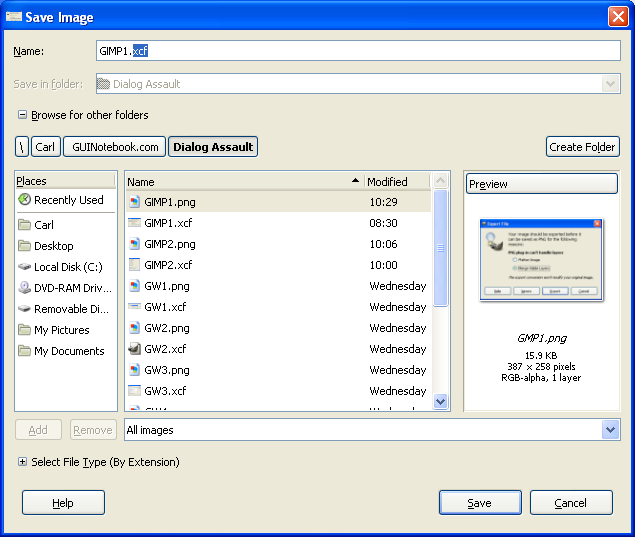Screen dimensions: 635x537
Task: Click the GW2.xcf file icon
Action: tap(134, 349)
